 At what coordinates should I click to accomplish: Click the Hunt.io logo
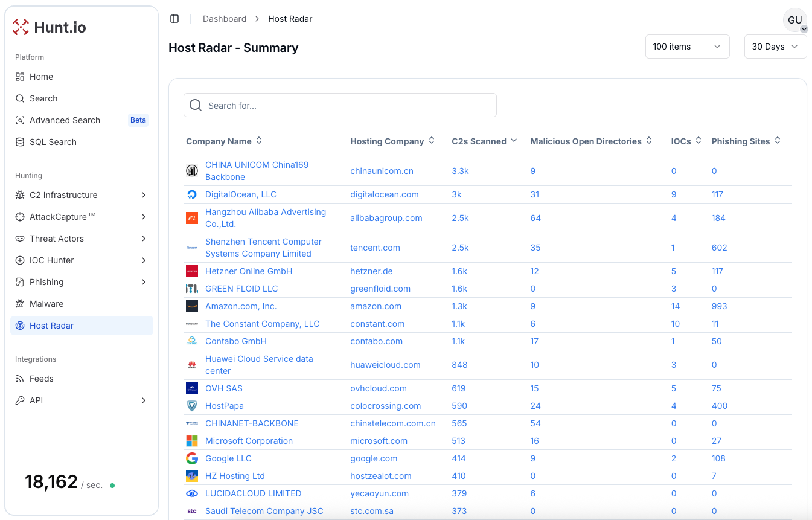[x=50, y=27]
